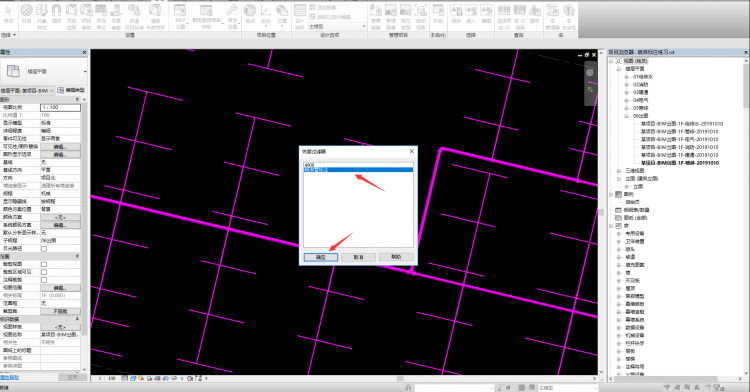Click the confirm (OK) button in the dialog

tap(321, 257)
